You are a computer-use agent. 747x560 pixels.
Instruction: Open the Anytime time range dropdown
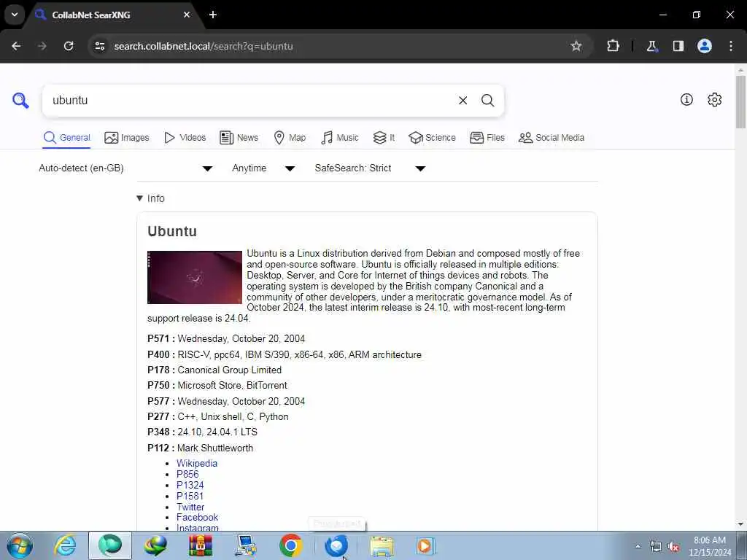point(263,168)
